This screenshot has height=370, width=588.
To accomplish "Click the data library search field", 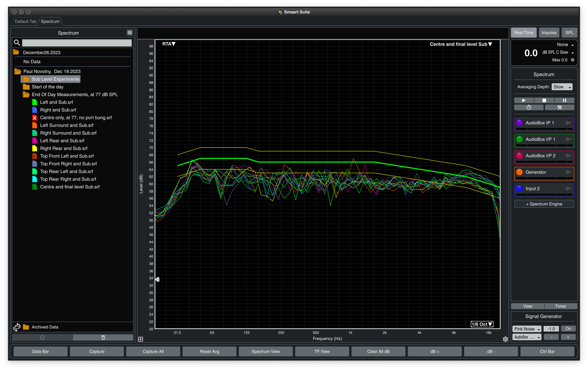I will click(x=77, y=43).
